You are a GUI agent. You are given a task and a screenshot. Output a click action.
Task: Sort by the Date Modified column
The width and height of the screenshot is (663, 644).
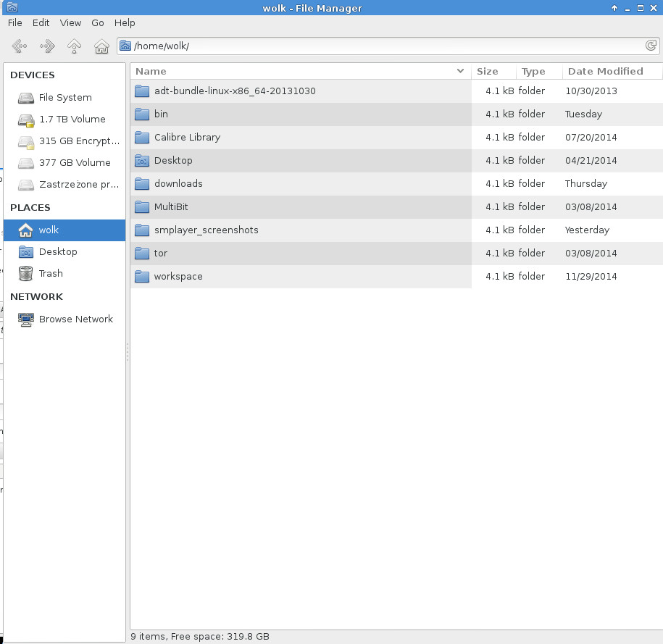click(x=605, y=71)
